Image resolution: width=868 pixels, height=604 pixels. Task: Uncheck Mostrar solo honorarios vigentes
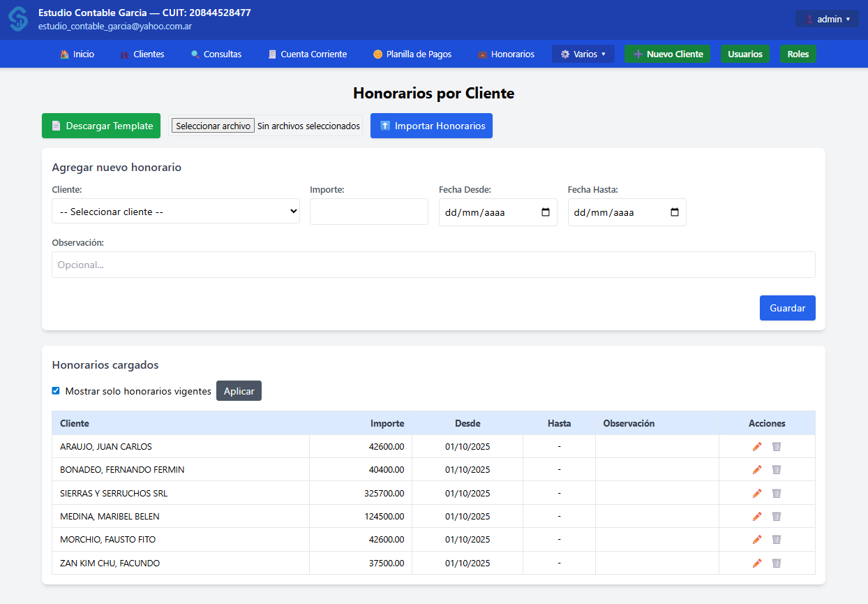(x=56, y=391)
